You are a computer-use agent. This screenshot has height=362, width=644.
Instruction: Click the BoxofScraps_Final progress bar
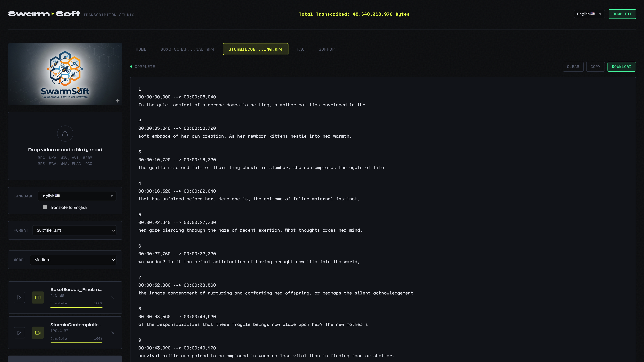point(76,308)
